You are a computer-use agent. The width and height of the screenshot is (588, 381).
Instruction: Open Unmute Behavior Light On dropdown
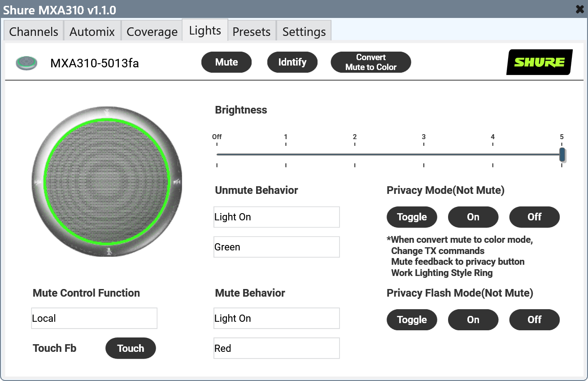tap(277, 217)
